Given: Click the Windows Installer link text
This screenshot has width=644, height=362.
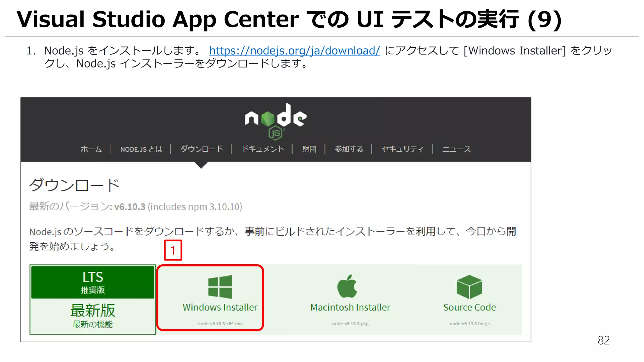Looking at the screenshot, I should click(220, 307).
